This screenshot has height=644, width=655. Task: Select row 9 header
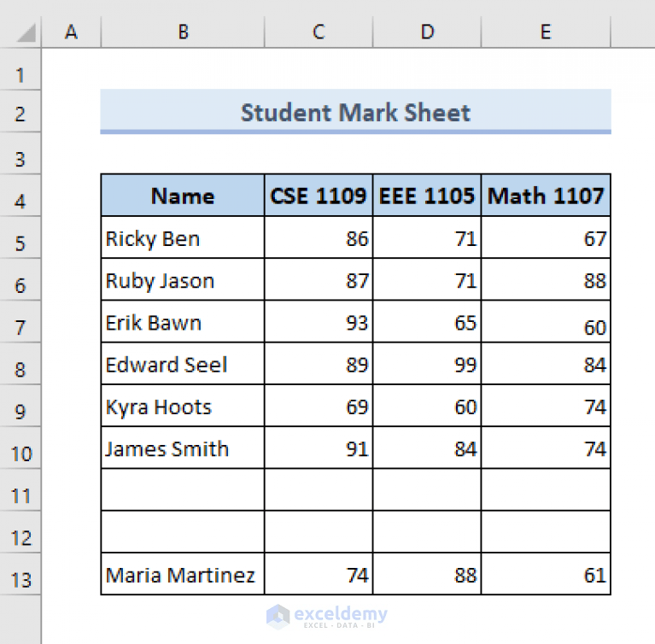[20, 406]
